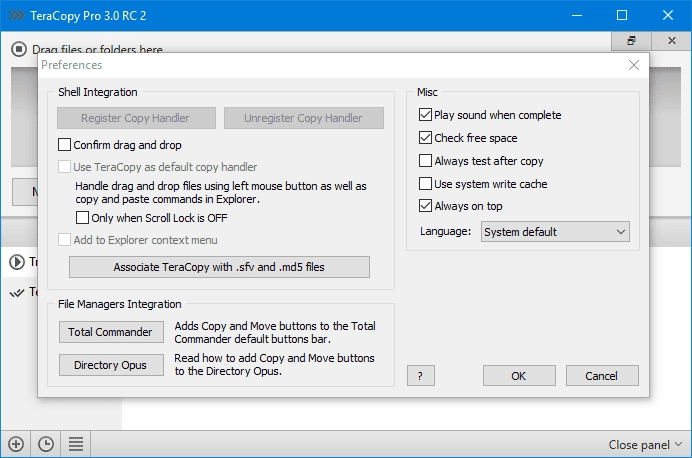Click Unregister Copy Handler button

tap(304, 118)
